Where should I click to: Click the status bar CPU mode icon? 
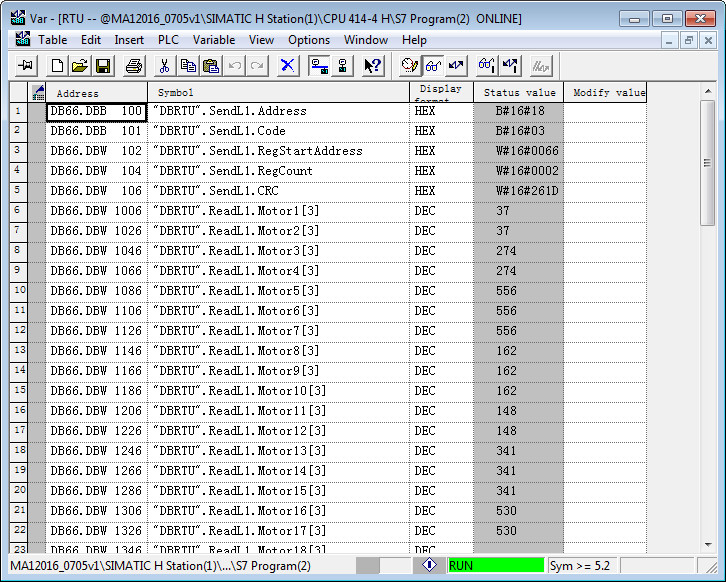pos(430,565)
